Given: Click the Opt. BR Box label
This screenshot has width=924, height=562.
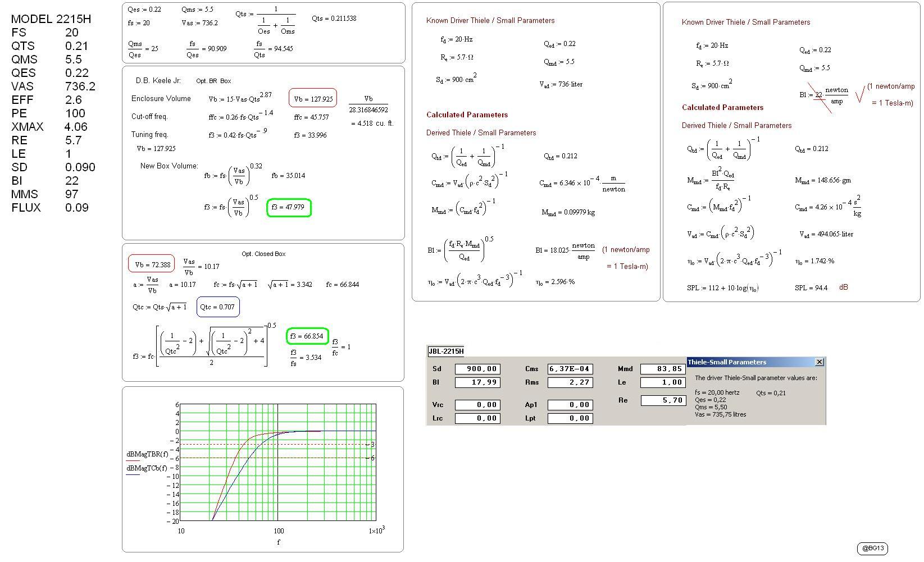Looking at the screenshot, I should pos(213,81).
